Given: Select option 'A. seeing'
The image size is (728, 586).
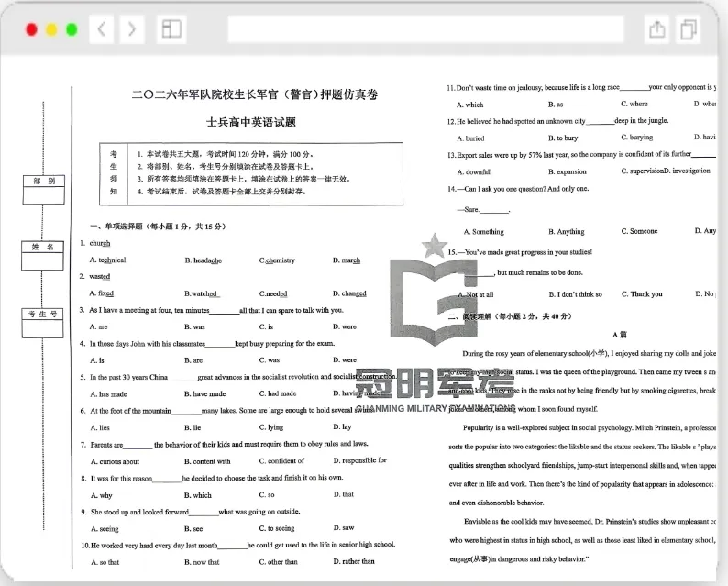Looking at the screenshot, I should [105, 529].
